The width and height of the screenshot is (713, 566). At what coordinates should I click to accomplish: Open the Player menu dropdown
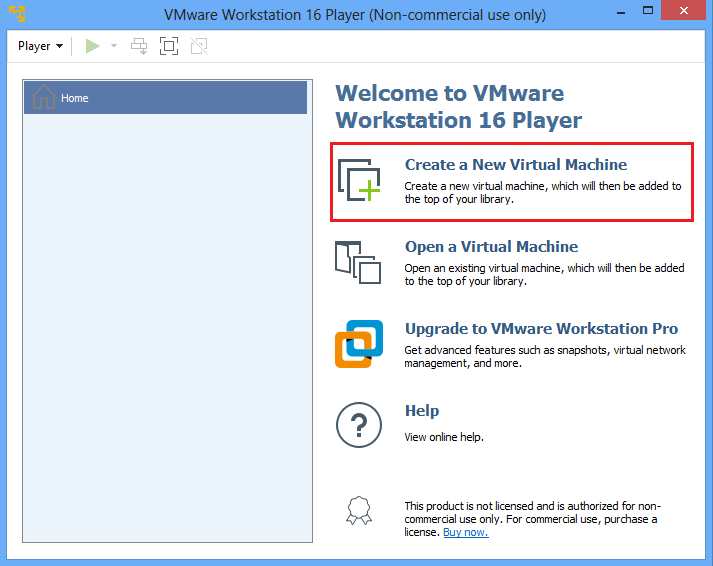40,46
